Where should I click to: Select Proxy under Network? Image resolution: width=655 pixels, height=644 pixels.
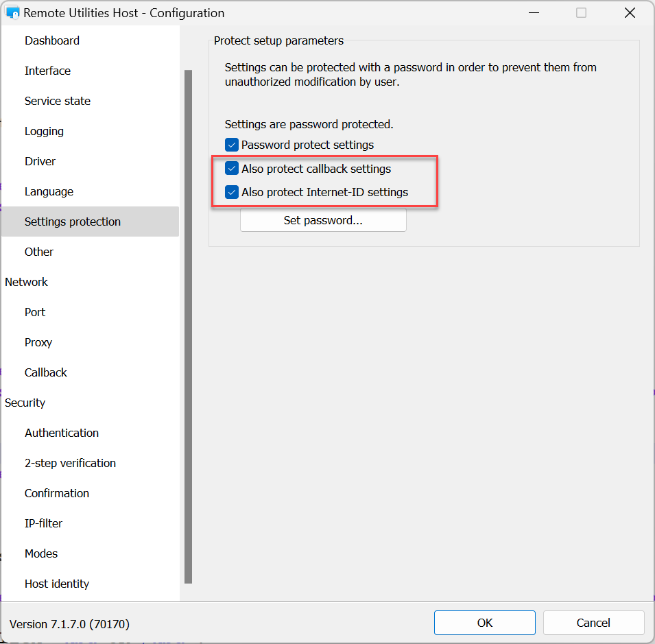pyautogui.click(x=38, y=342)
